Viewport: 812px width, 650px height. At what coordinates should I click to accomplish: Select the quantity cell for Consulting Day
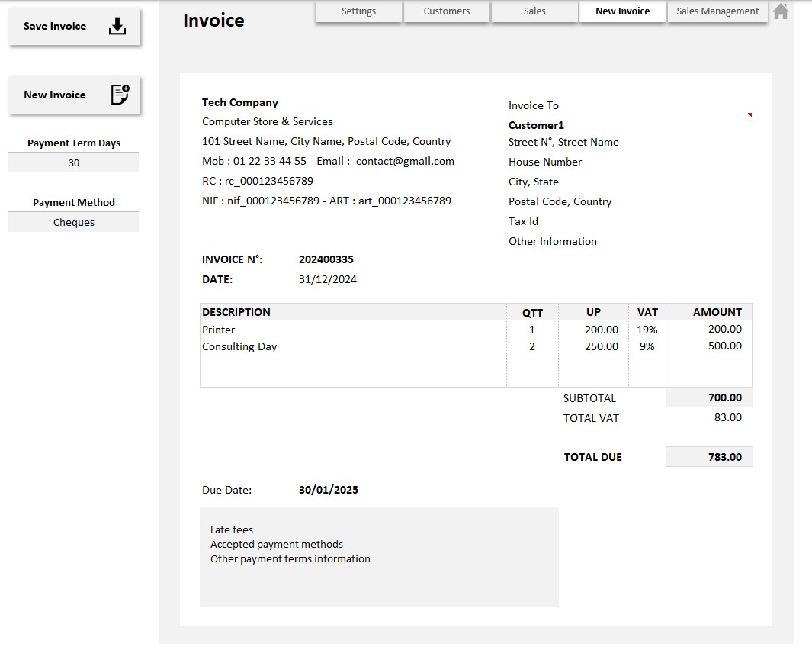532,346
